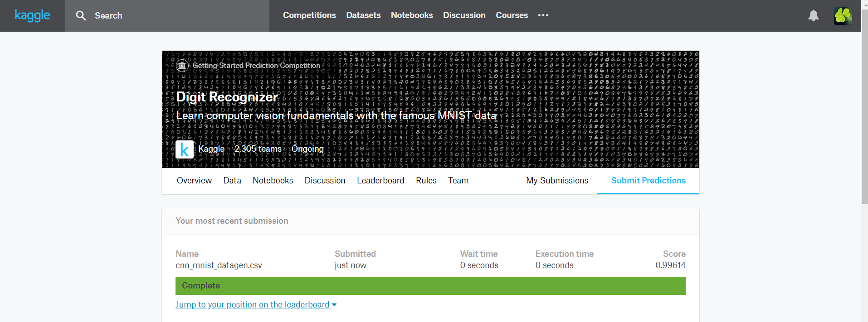868x322 pixels.
Task: Focus the Search input field
Action: [167, 16]
